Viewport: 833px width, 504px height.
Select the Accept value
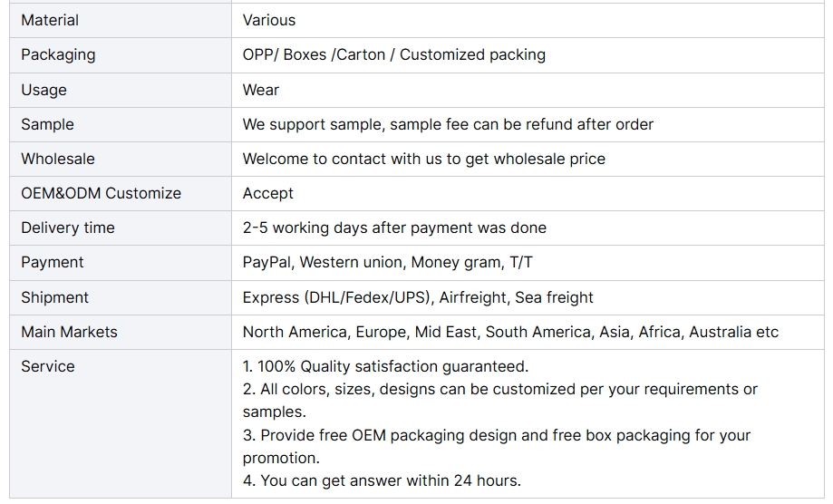[x=267, y=193]
